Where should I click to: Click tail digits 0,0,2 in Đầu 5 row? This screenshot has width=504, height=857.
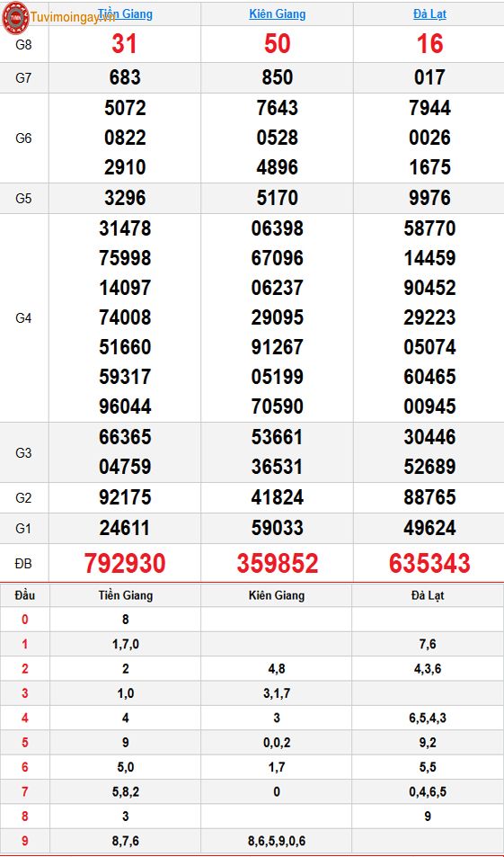(277, 743)
